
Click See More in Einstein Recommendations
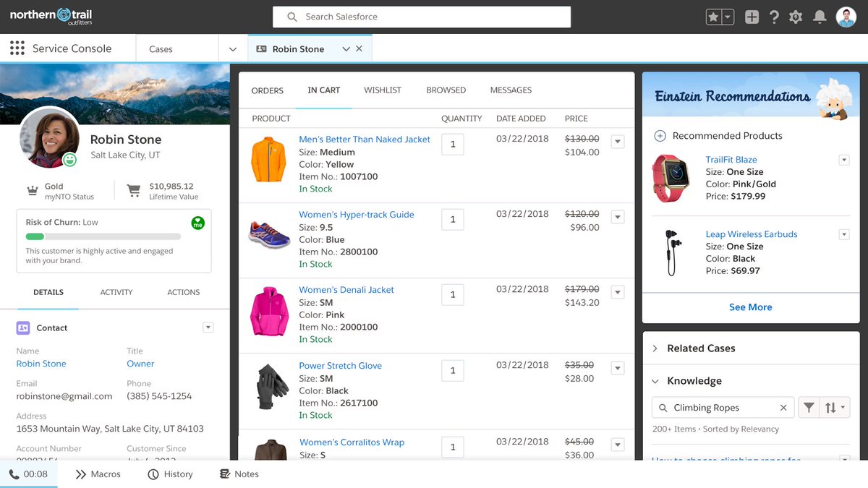coord(751,307)
